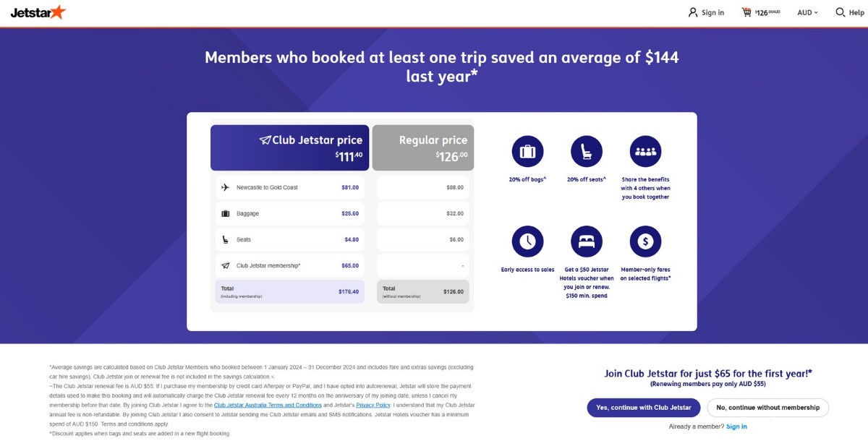This screenshot has width=868, height=446.
Task: Open Club Jetstar Australia Terms and Conditions
Action: tap(268, 406)
